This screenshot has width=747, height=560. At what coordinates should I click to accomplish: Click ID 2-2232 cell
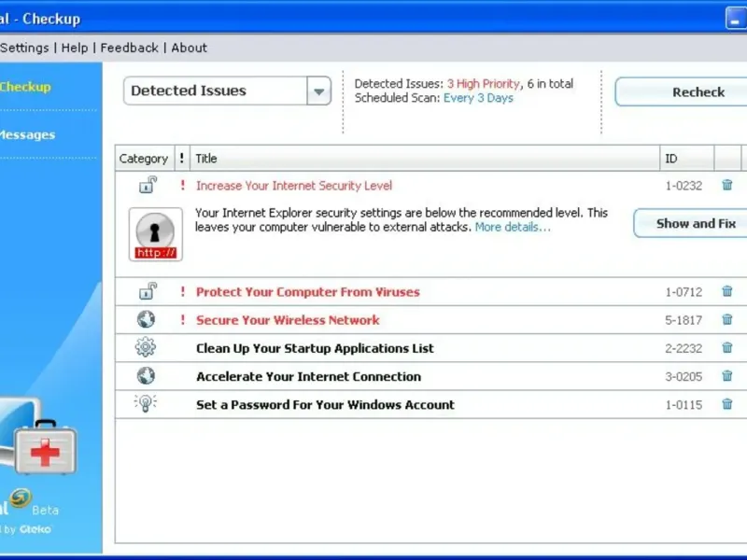tap(684, 348)
